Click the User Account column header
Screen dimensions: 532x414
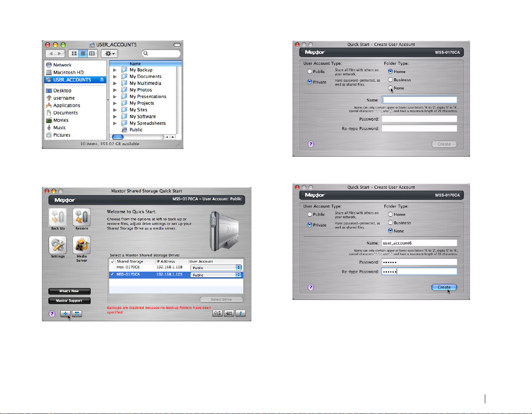coord(216,261)
